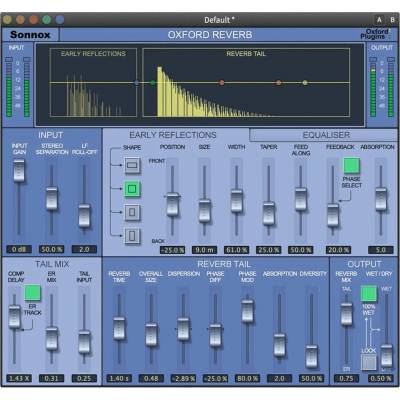Click the Dispersion fader handle
This screenshot has height=400, width=400.
point(183,329)
